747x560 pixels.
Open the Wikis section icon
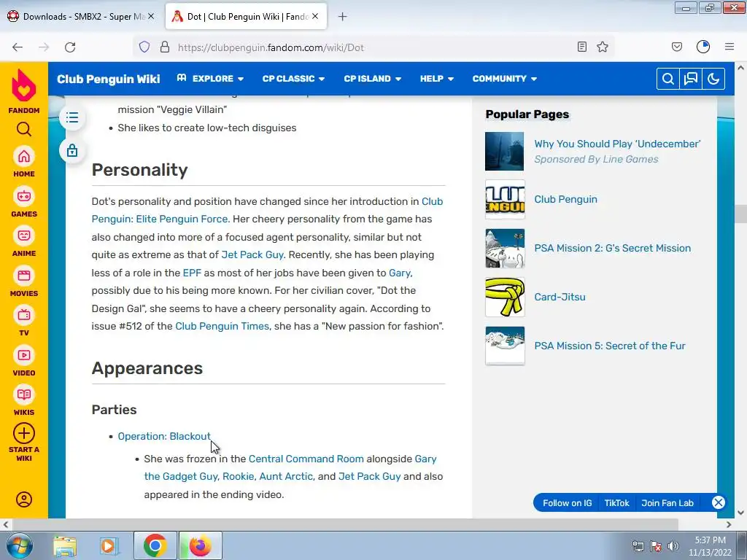24,394
